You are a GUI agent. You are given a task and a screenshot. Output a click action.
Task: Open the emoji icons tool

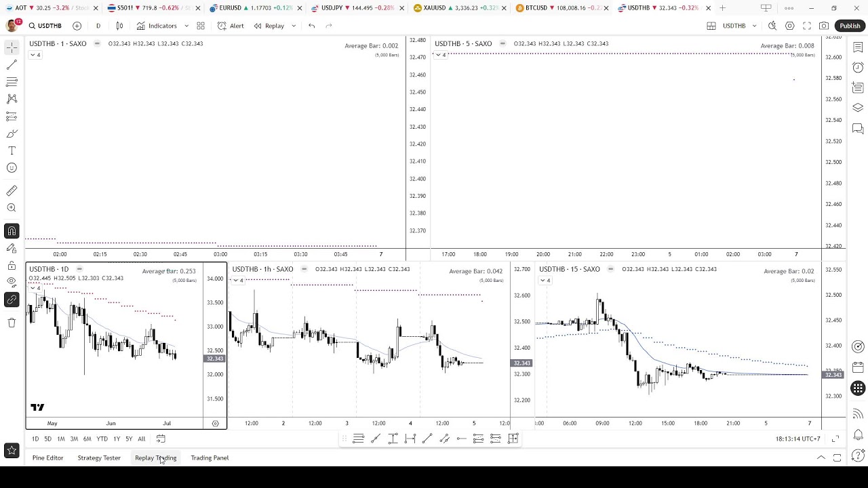[12, 168]
